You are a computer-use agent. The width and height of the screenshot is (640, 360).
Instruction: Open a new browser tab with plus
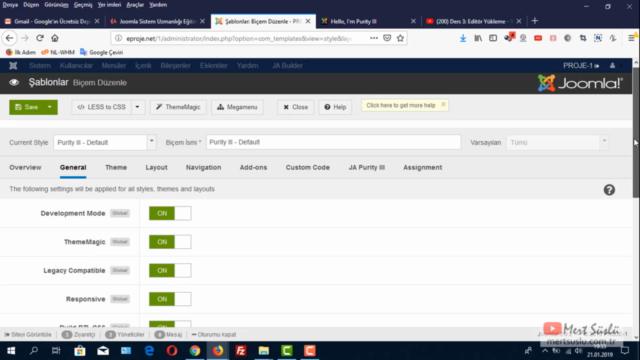535,21
